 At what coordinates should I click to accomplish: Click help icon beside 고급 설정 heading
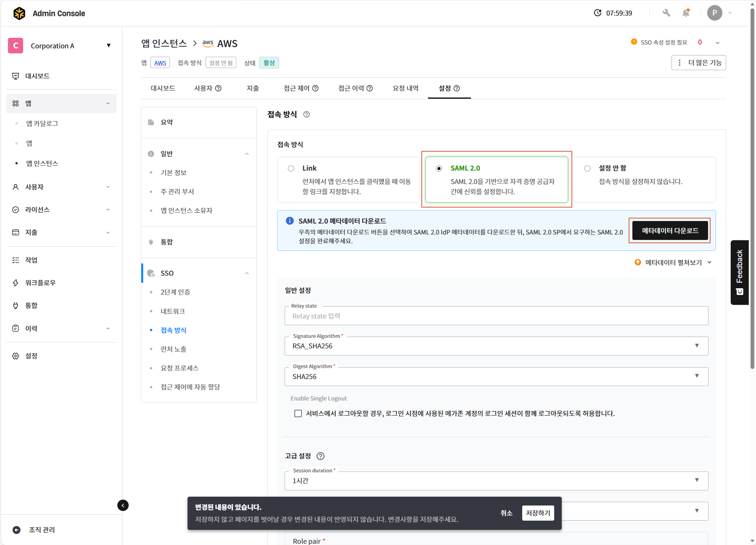click(x=320, y=456)
